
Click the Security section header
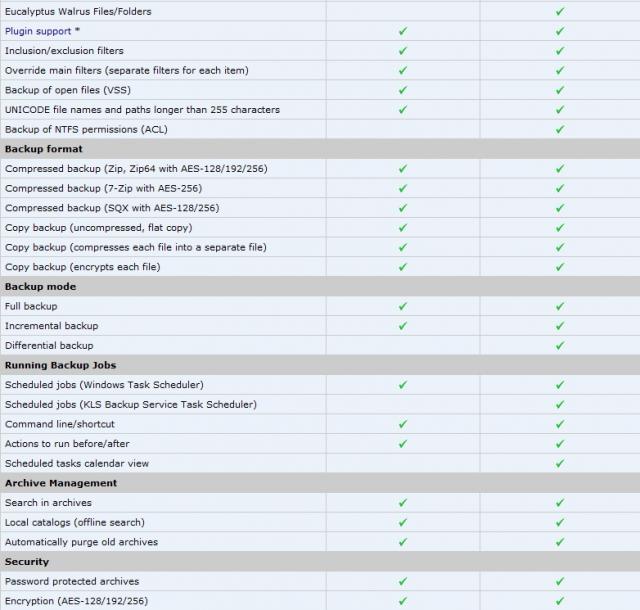coord(27,562)
